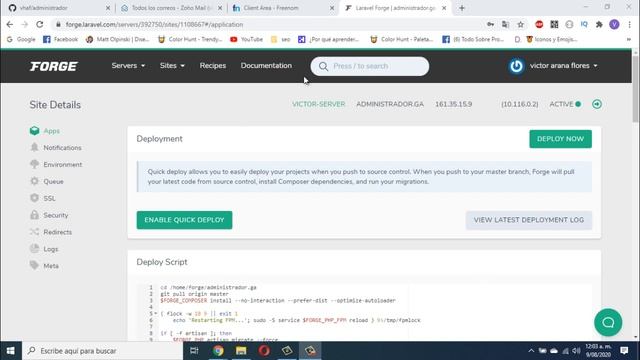The width and height of the screenshot is (640, 360).
Task: Open the victor arana flores user menu
Action: point(564,66)
